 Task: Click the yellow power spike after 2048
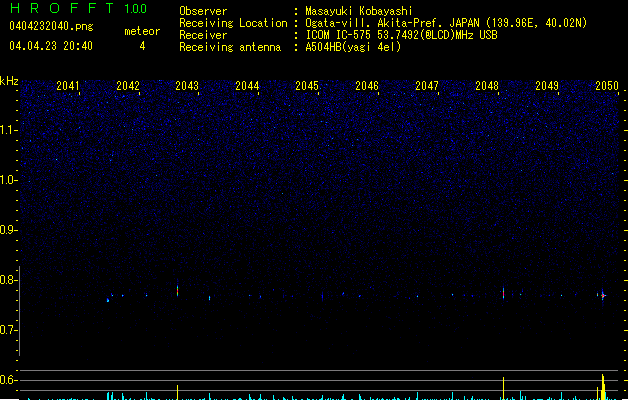click(x=503, y=388)
